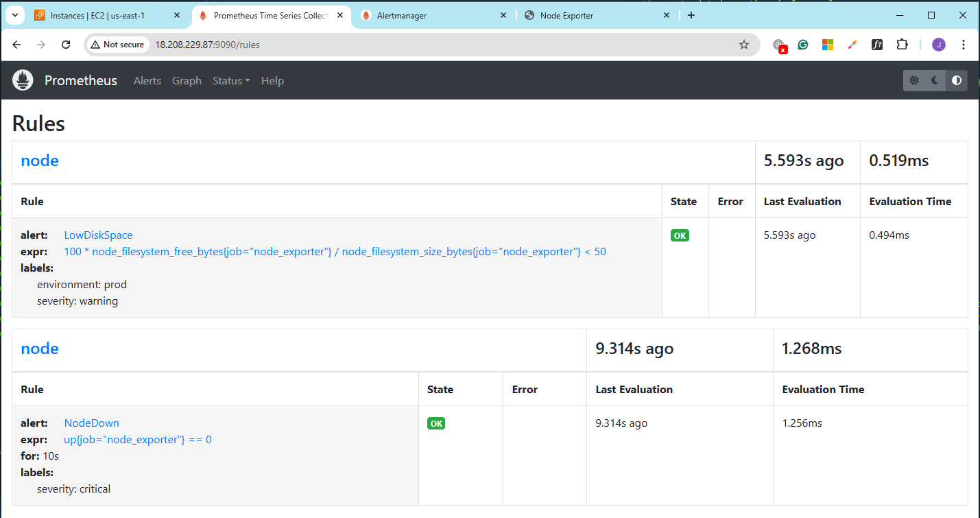Open the first node rule group link
Image resolution: width=980 pixels, height=518 pixels.
(x=40, y=161)
